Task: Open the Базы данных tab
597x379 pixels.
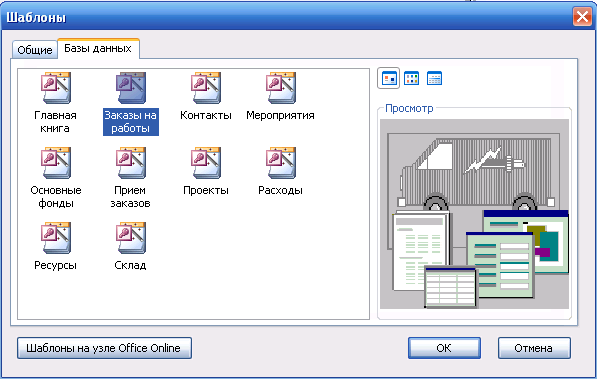Action: tap(98, 48)
